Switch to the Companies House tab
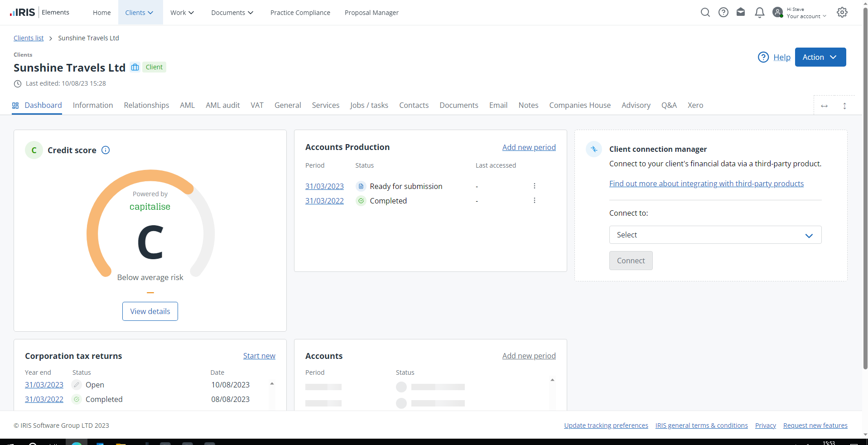This screenshot has height=445, width=868. (579, 105)
